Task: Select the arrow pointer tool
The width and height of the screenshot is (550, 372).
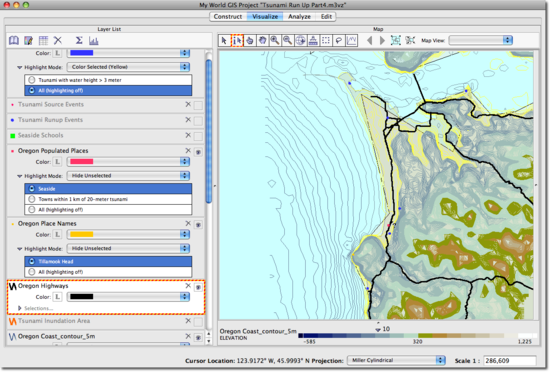Action: click(x=224, y=40)
